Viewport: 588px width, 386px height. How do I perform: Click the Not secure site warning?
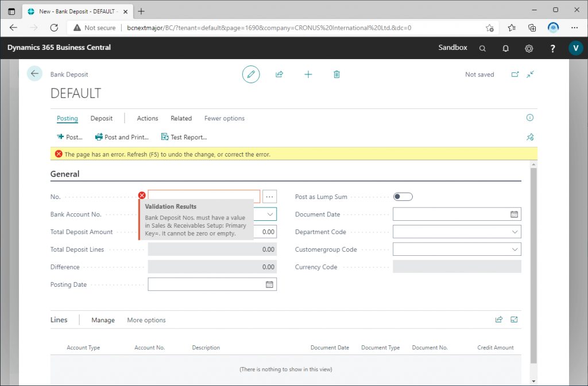[95, 28]
